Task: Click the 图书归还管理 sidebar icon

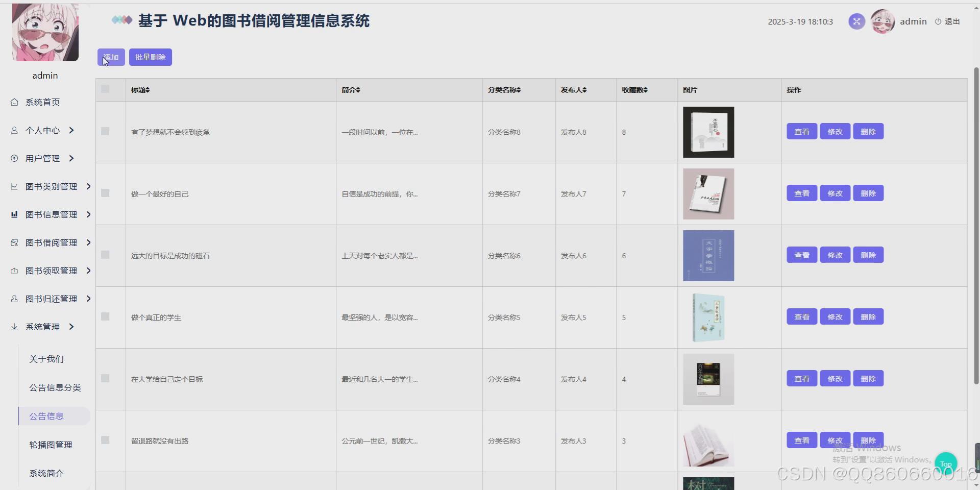Action: (x=14, y=299)
